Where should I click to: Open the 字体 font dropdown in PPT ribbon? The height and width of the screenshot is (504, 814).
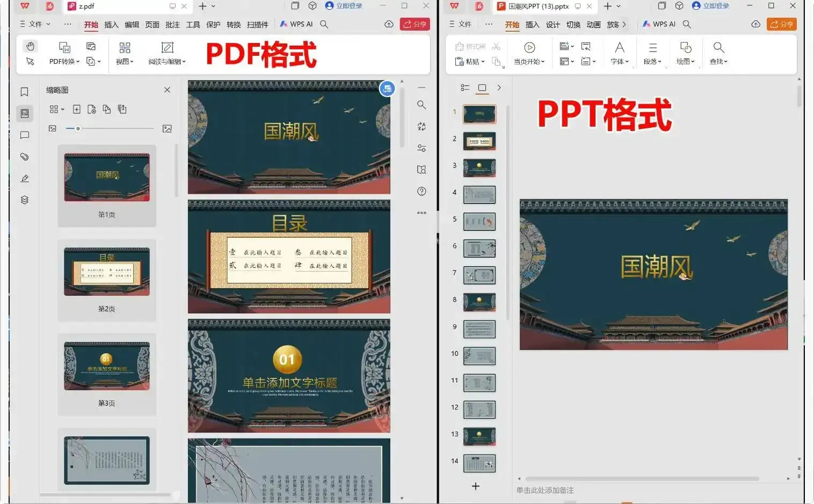619,61
